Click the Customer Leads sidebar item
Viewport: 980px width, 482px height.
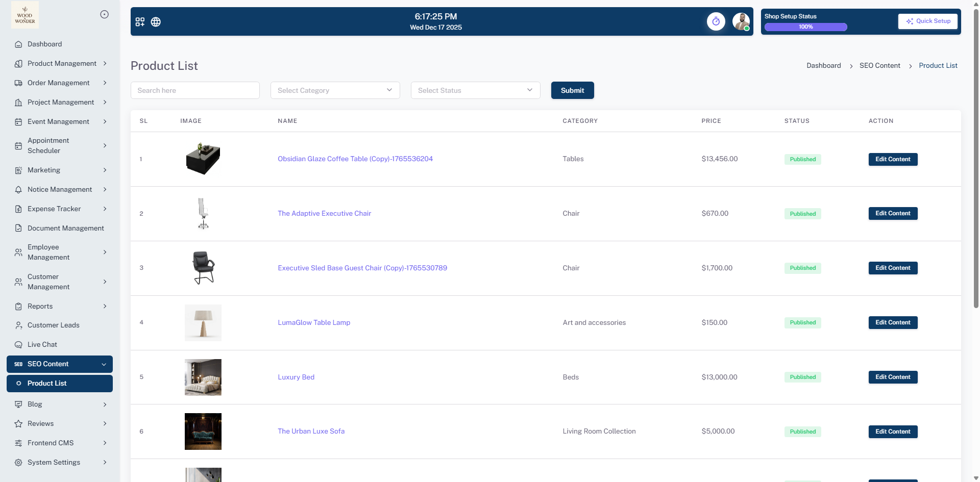(x=53, y=325)
